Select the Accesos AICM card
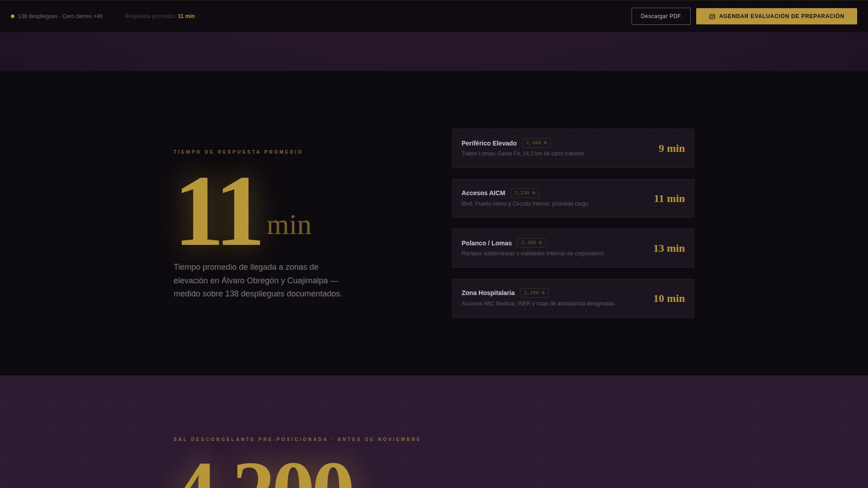Screen dimensions: 868x488 click(573, 198)
